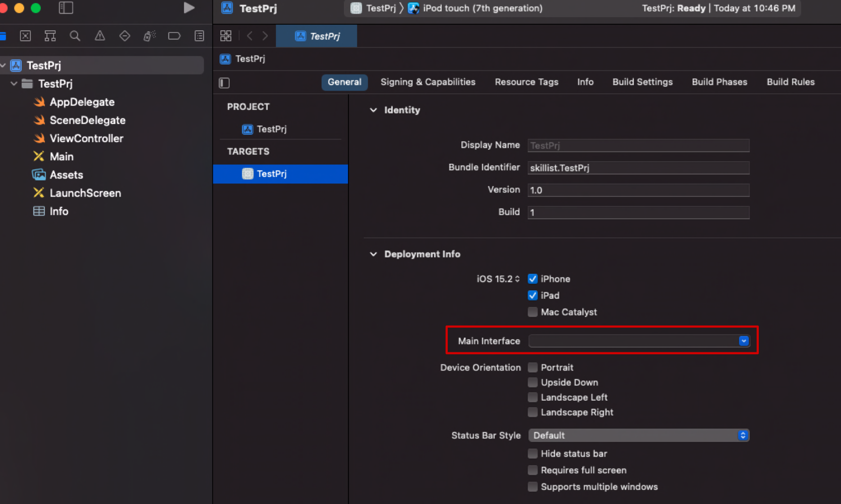Collapse the Identity section
Viewport: 841px width, 504px height.
pyautogui.click(x=373, y=110)
